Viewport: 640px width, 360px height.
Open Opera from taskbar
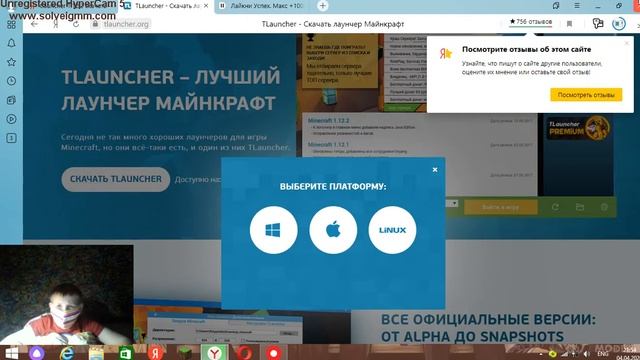click(x=244, y=353)
